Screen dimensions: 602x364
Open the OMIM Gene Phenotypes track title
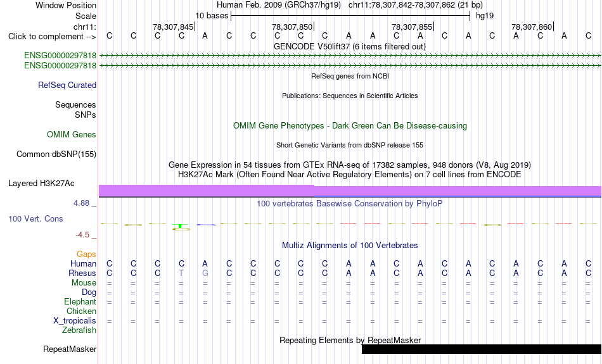tap(350, 126)
